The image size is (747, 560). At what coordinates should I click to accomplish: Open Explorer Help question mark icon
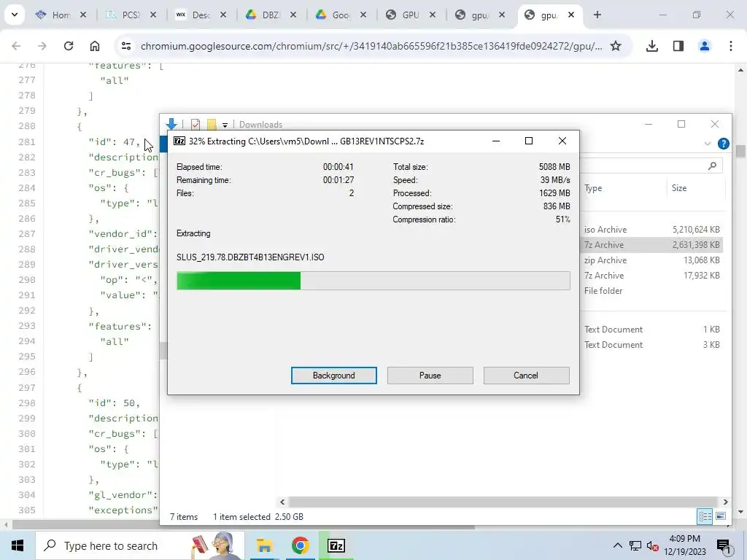[x=723, y=144]
